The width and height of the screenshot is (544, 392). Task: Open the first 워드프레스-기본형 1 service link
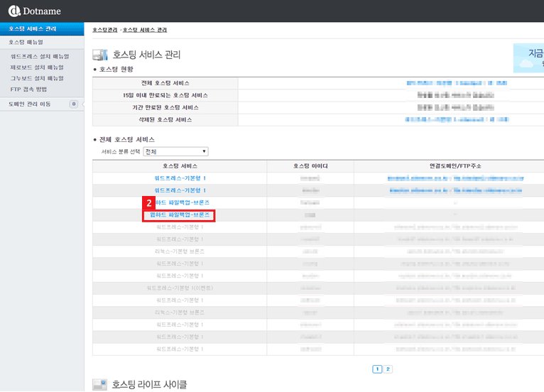(180, 178)
